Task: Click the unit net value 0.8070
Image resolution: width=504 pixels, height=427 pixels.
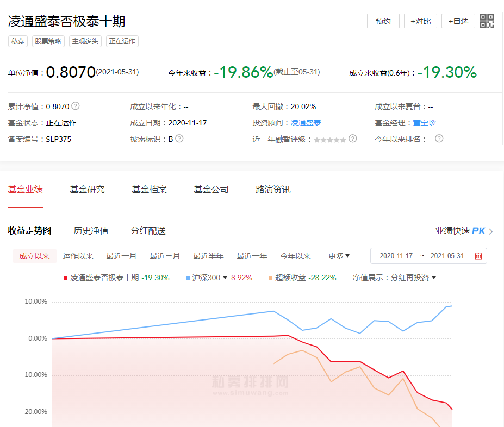Action: click(x=71, y=72)
